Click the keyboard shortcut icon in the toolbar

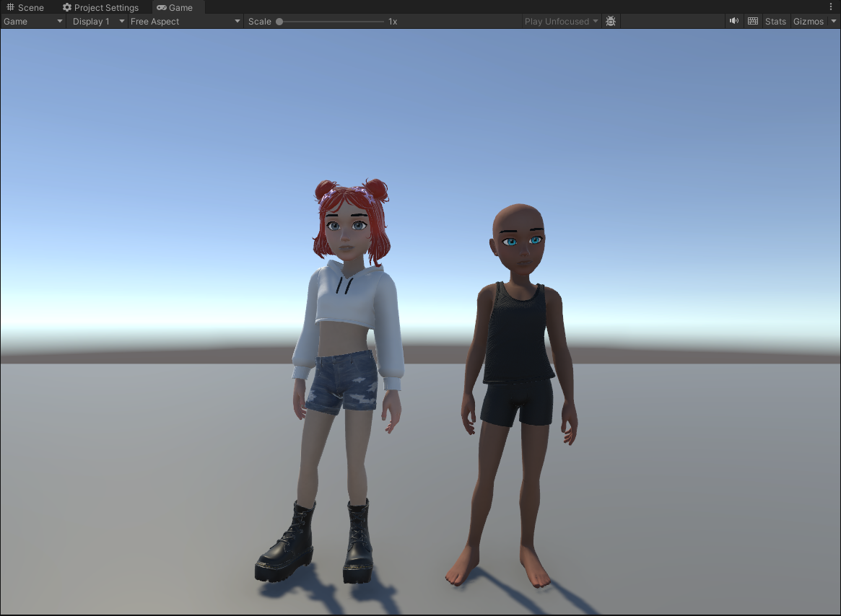752,21
